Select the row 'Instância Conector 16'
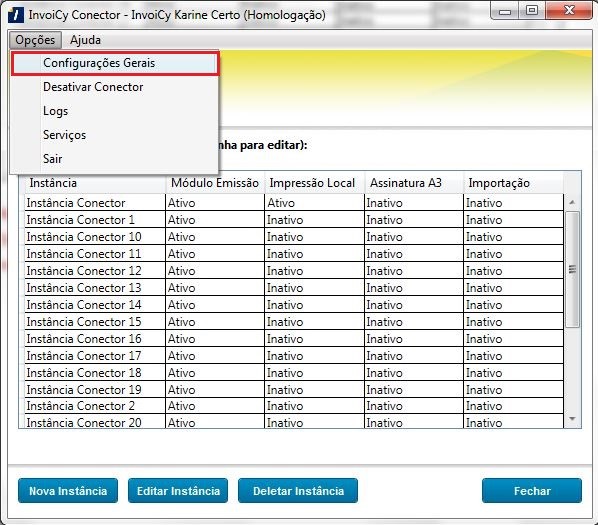This screenshot has width=598, height=525. (294, 339)
